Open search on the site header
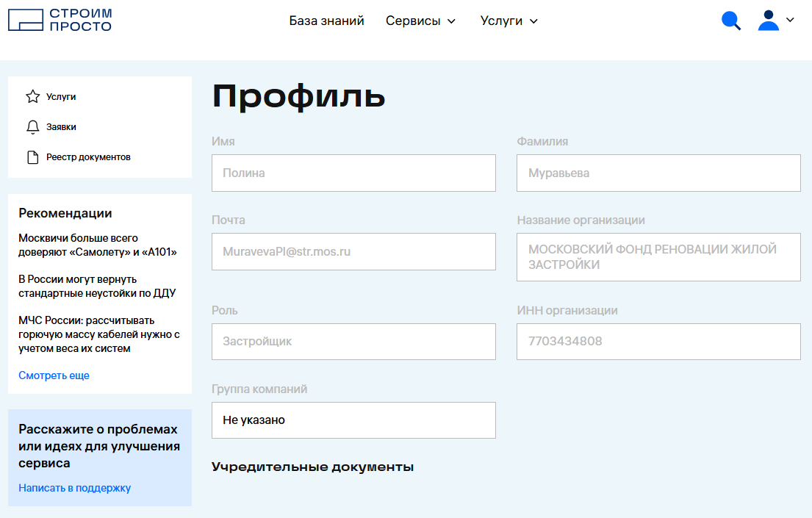This screenshot has width=812, height=518. click(731, 21)
